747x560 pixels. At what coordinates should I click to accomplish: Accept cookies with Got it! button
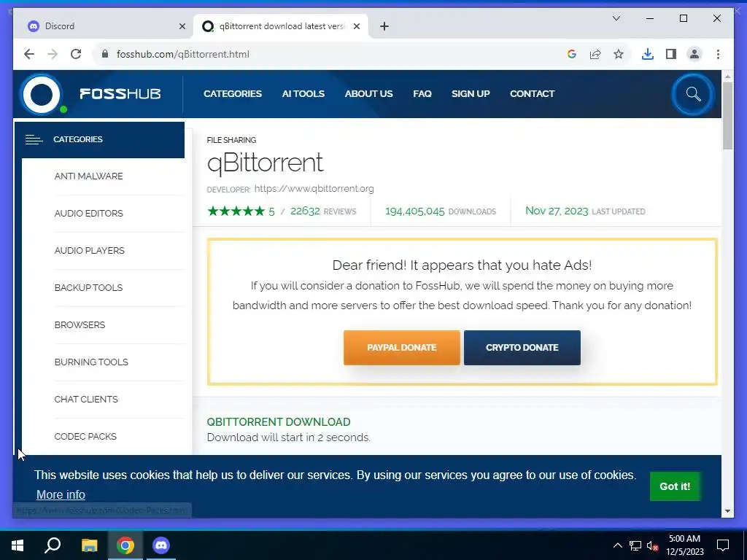[675, 486]
